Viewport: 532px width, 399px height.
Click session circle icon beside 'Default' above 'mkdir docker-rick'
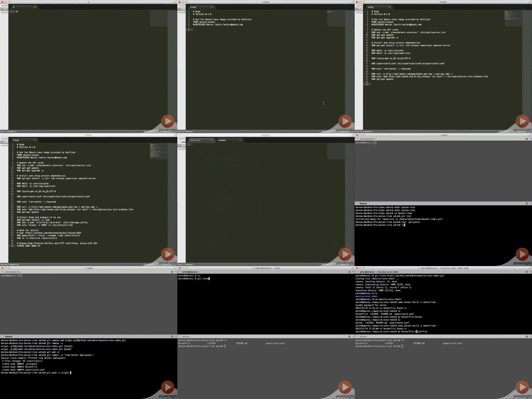(357, 203)
